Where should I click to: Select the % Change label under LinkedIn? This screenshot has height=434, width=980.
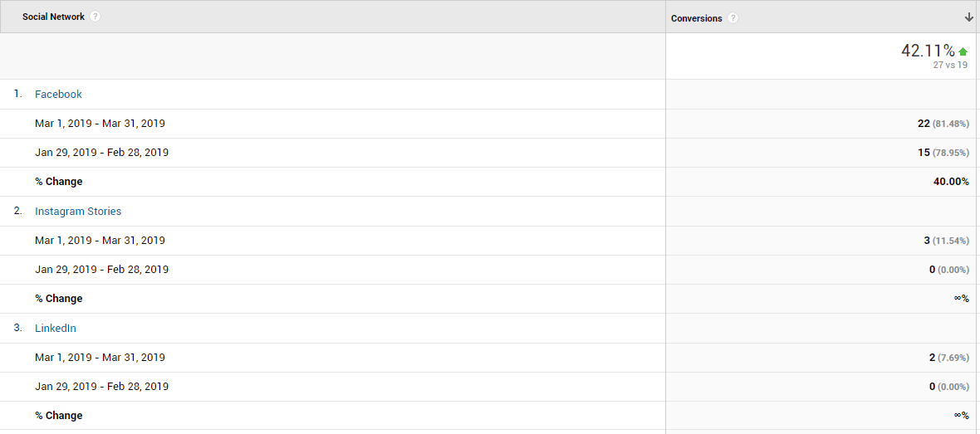point(59,415)
